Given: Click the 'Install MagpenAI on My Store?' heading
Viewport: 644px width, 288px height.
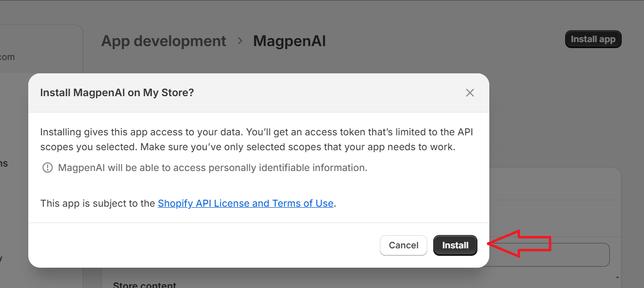Looking at the screenshot, I should click(117, 93).
